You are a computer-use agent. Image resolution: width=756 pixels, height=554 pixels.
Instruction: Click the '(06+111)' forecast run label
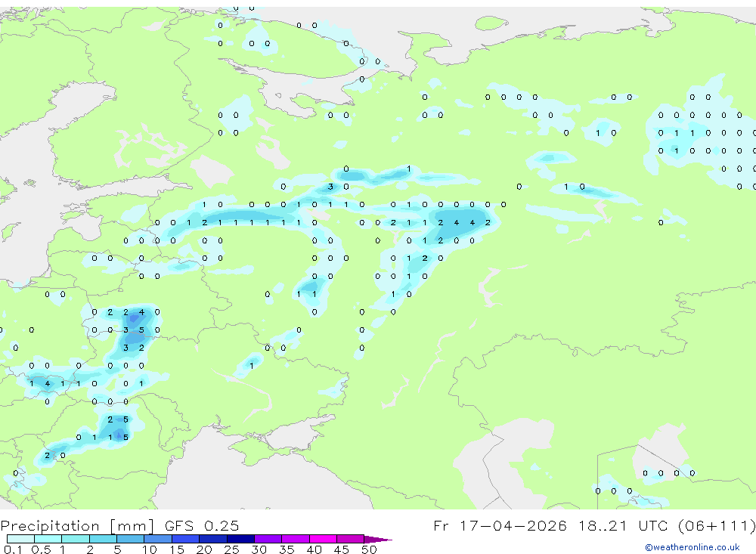[x=717, y=525]
